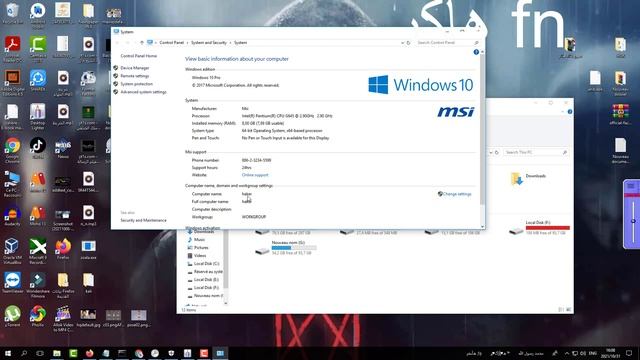The image size is (640, 360).
Task: Open Recycle Bin desktop icon
Action: (12, 13)
